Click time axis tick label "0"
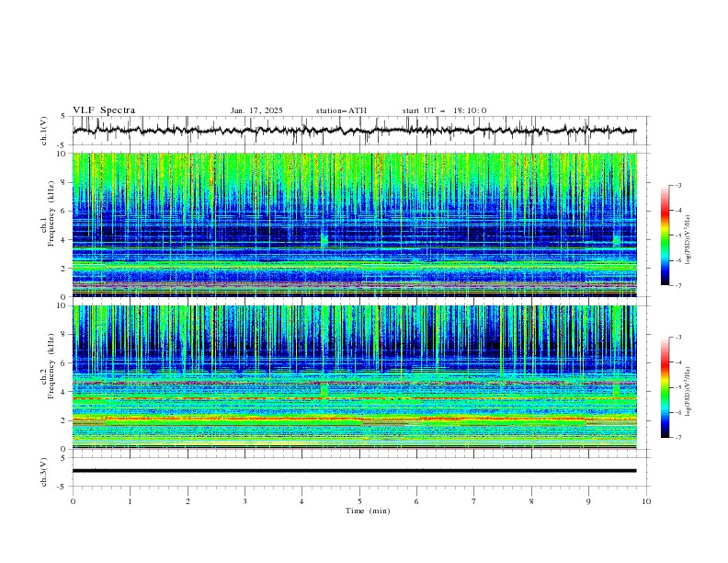 click(x=73, y=501)
